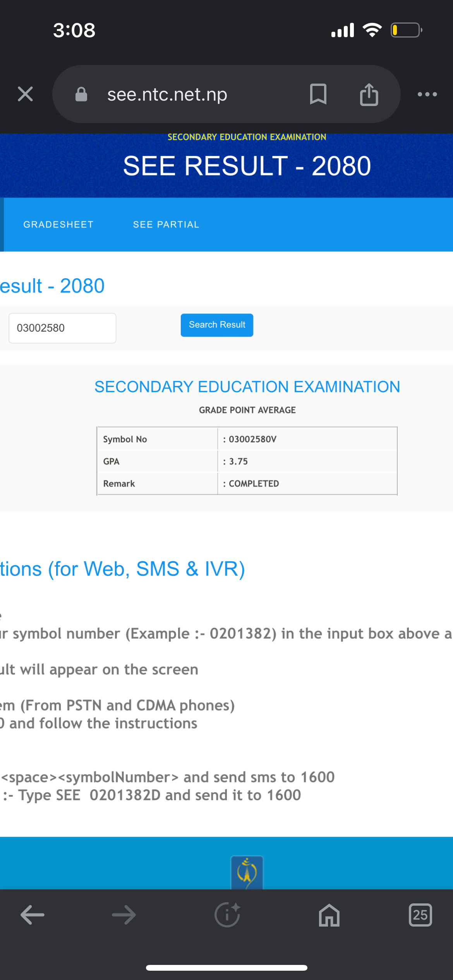Screen dimensions: 453x980
Task: Tap the forward arrow navigation icon
Action: click(x=124, y=915)
